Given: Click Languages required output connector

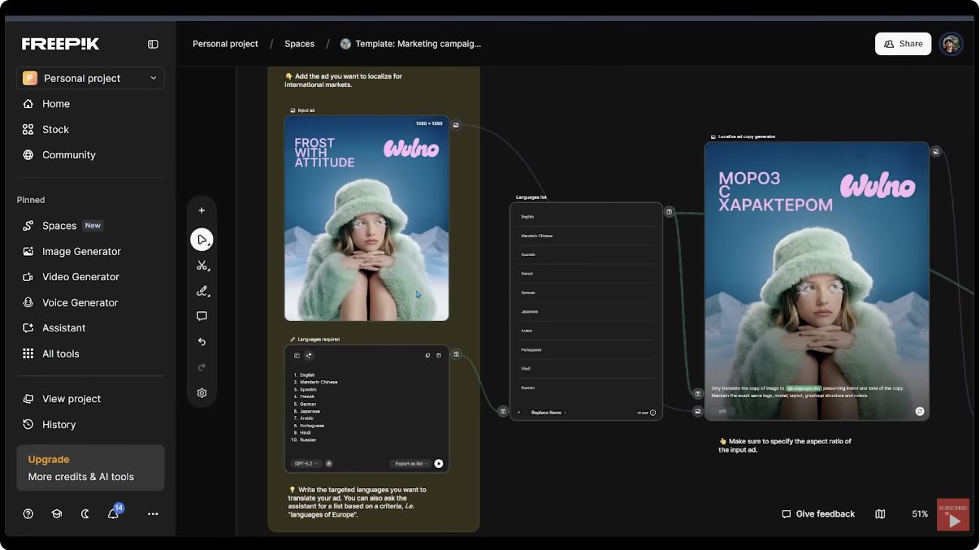Looking at the screenshot, I should [457, 354].
